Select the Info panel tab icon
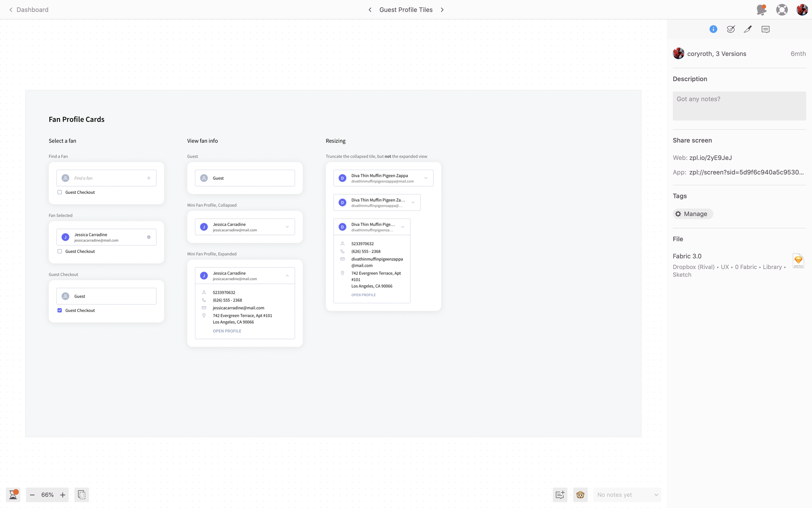 point(713,29)
